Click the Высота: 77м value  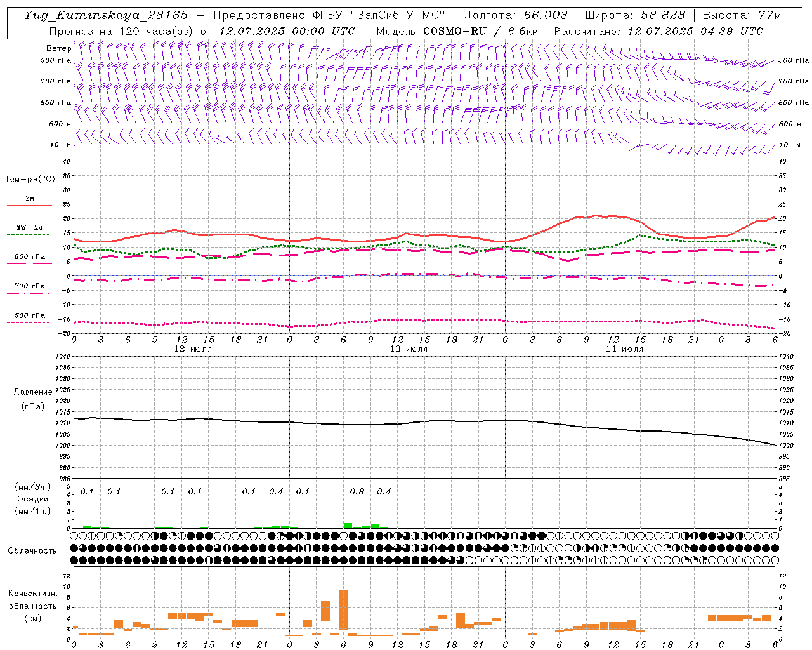tap(742, 15)
